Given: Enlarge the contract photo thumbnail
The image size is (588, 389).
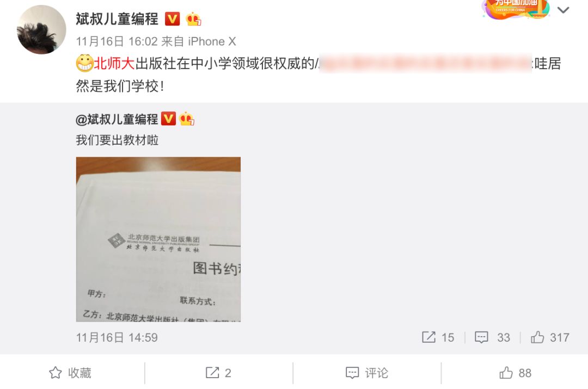Looking at the screenshot, I should pyautogui.click(x=158, y=239).
